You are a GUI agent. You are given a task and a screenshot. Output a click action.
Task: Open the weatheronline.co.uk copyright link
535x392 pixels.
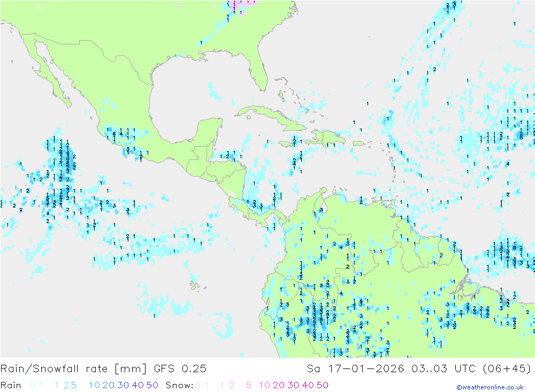490,387
